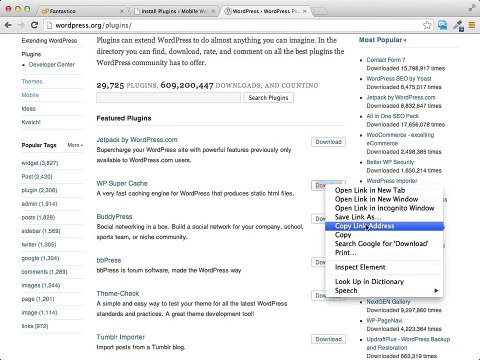480x360 pixels.
Task: Toggle fullscreen with the expand arrows icon
Action: tap(472, 8)
